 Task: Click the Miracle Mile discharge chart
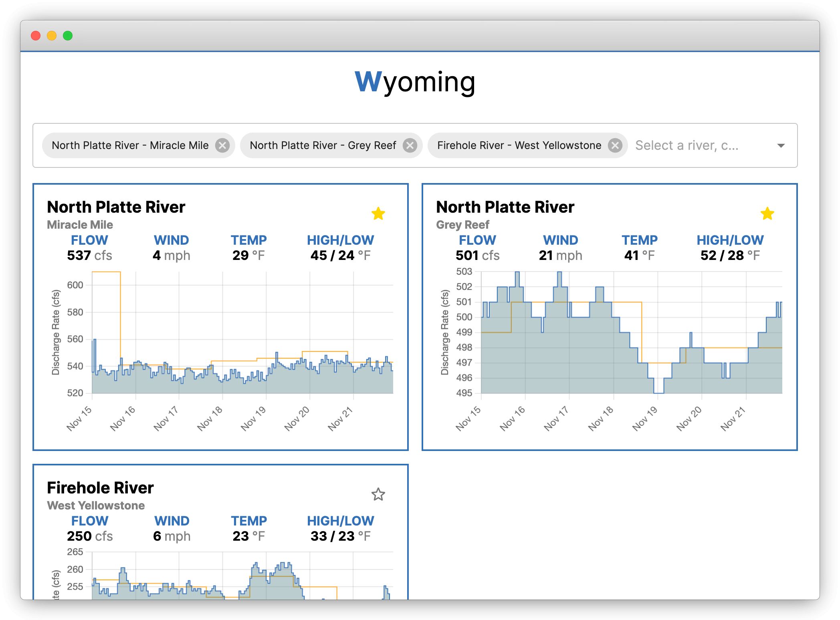click(242, 332)
